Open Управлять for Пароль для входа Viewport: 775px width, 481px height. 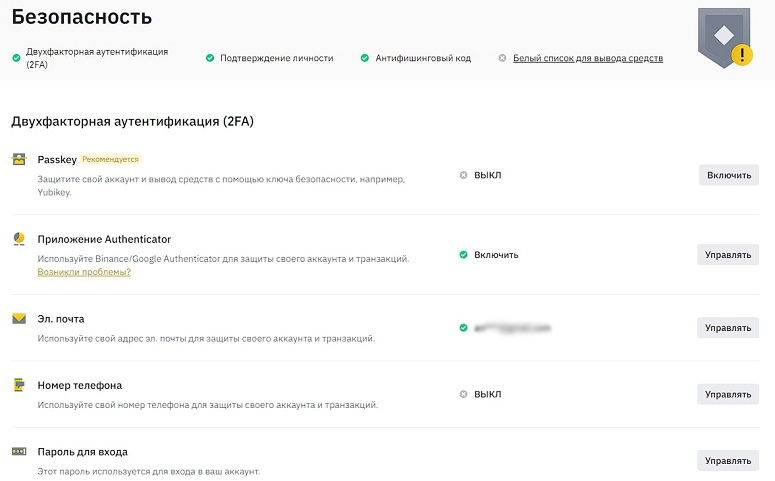(728, 460)
